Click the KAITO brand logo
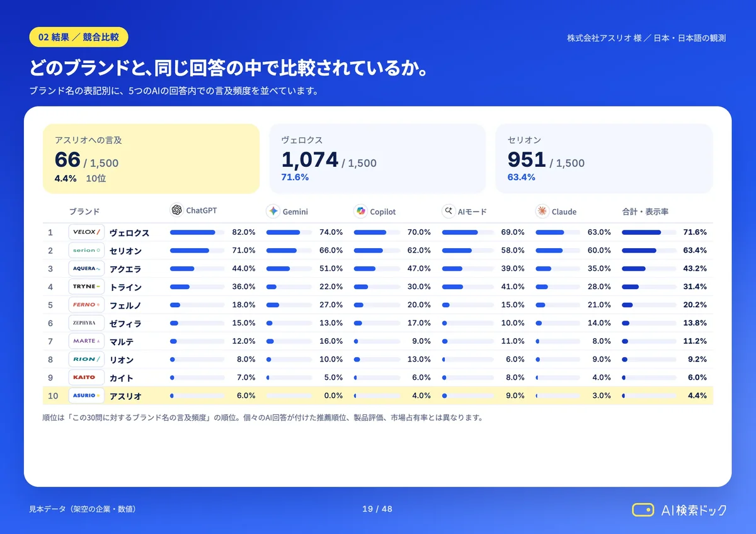 pyautogui.click(x=86, y=378)
